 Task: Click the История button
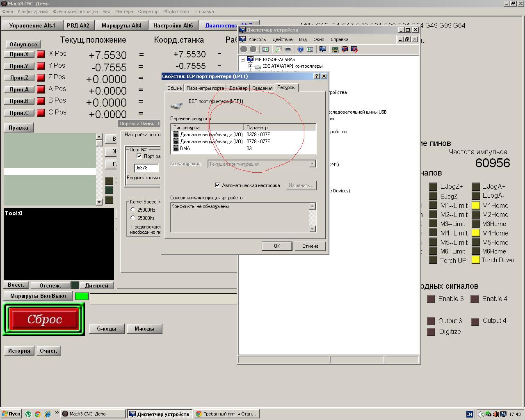19,351
